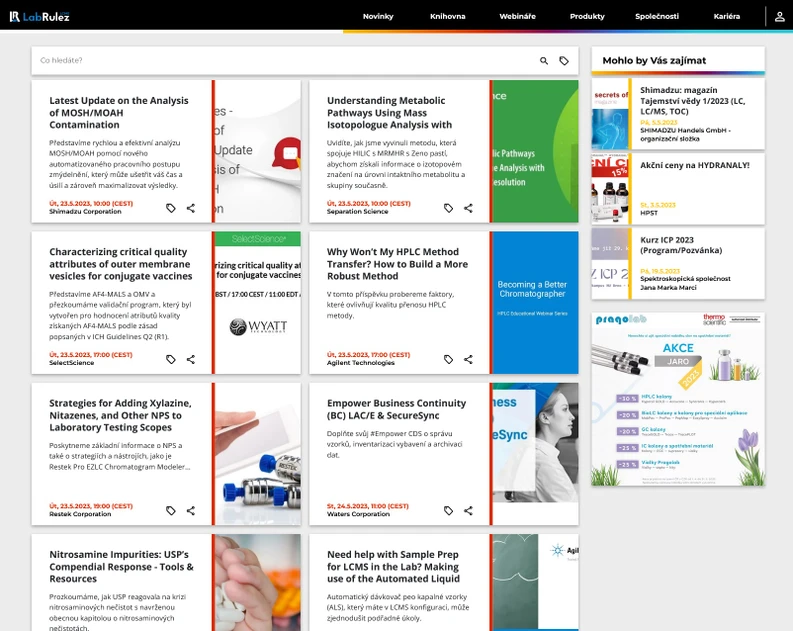Open the Novinky menu item
This screenshot has width=793, height=631.
pyautogui.click(x=378, y=16)
